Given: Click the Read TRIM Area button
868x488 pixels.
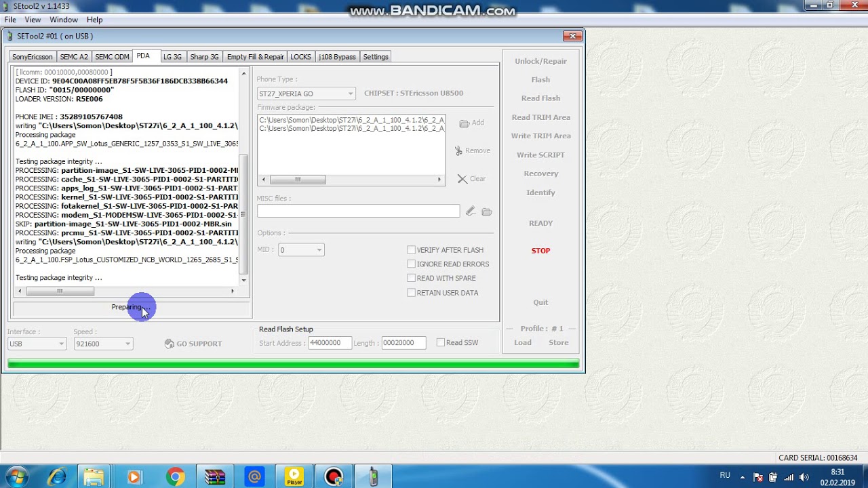Looking at the screenshot, I should tap(540, 117).
